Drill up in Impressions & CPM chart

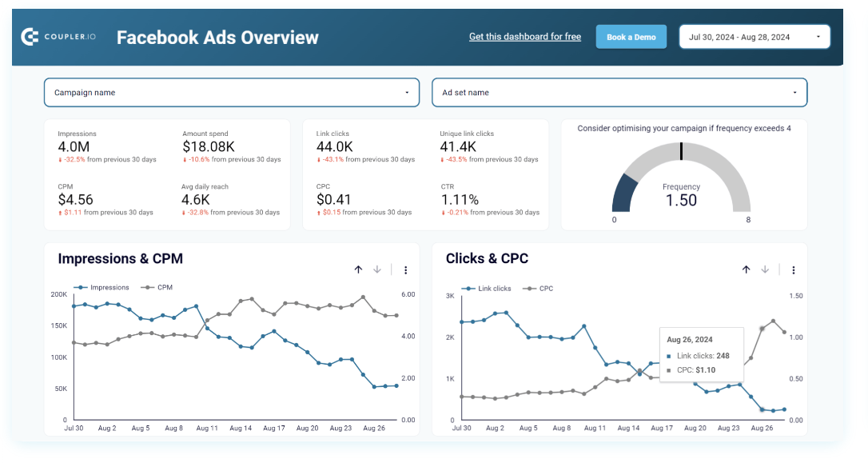click(358, 270)
